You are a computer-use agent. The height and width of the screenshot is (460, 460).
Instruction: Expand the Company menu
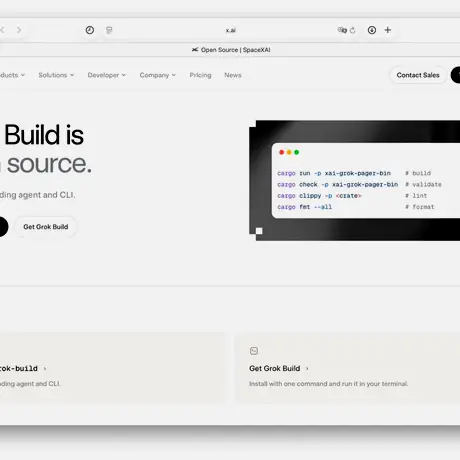click(157, 75)
